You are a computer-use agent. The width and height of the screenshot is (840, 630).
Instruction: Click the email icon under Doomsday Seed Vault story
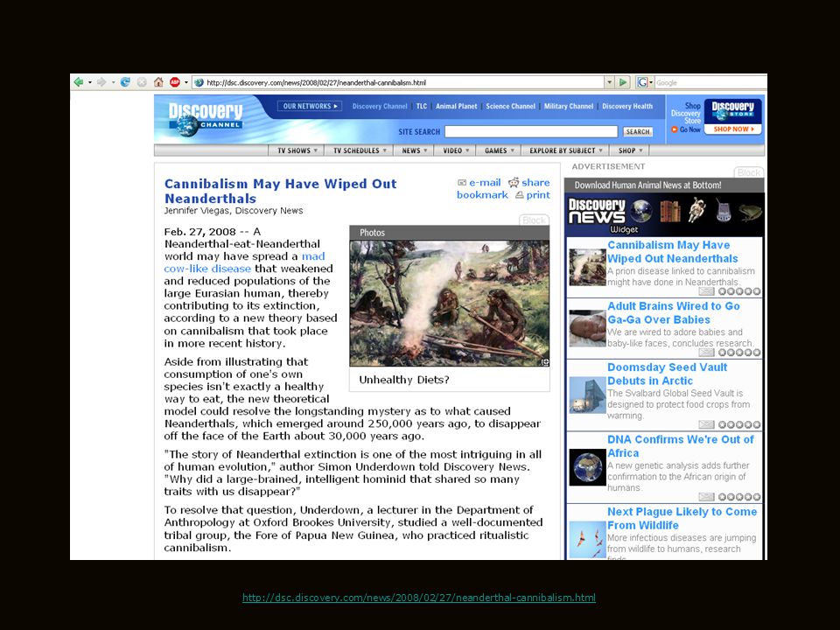707,425
